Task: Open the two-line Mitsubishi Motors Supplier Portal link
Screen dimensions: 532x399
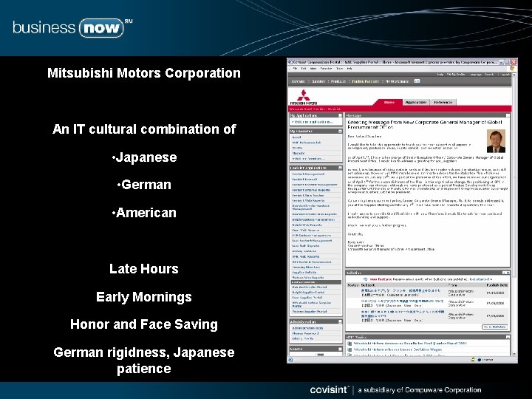Action: pyautogui.click(x=312, y=304)
